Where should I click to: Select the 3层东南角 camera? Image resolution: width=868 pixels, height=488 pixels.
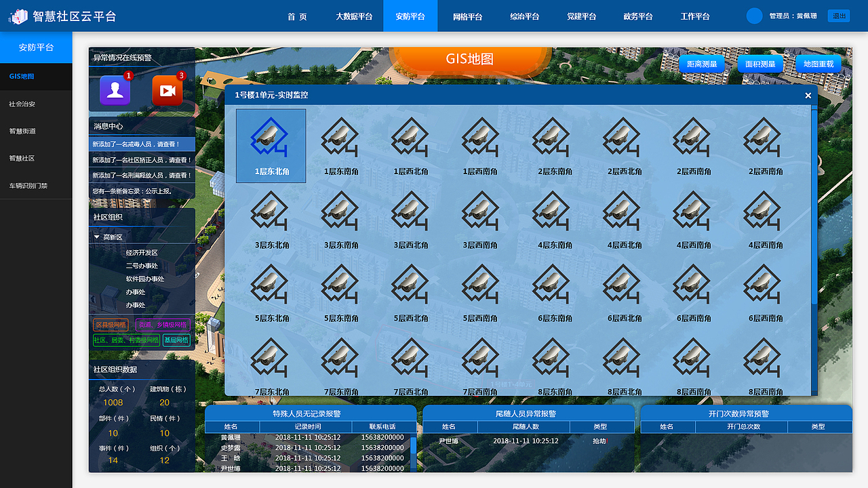click(x=341, y=220)
